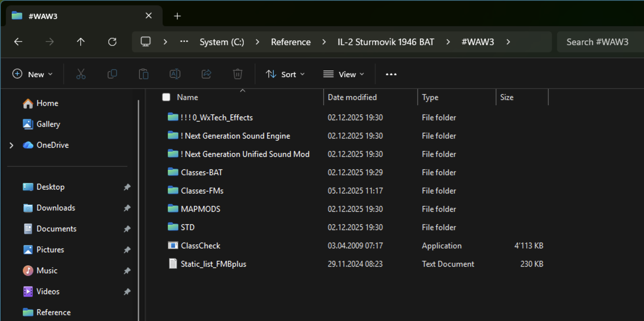Click the Delete trash can icon
Screen dimensions: 644x321
click(x=238, y=74)
